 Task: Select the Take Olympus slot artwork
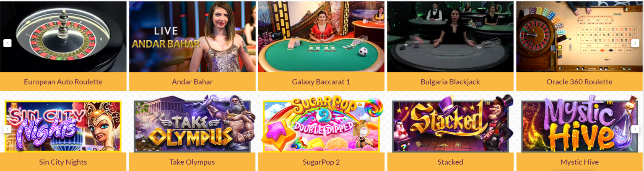pos(192,126)
